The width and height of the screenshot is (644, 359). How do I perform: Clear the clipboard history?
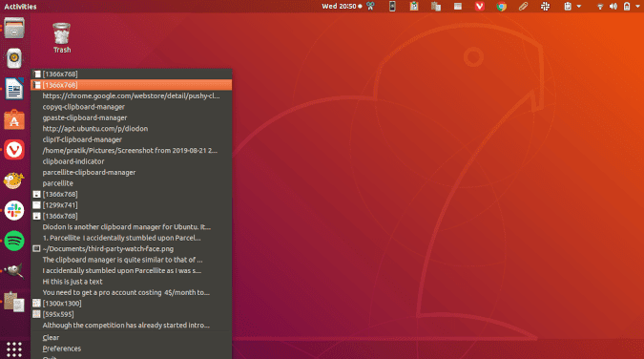coord(132,338)
